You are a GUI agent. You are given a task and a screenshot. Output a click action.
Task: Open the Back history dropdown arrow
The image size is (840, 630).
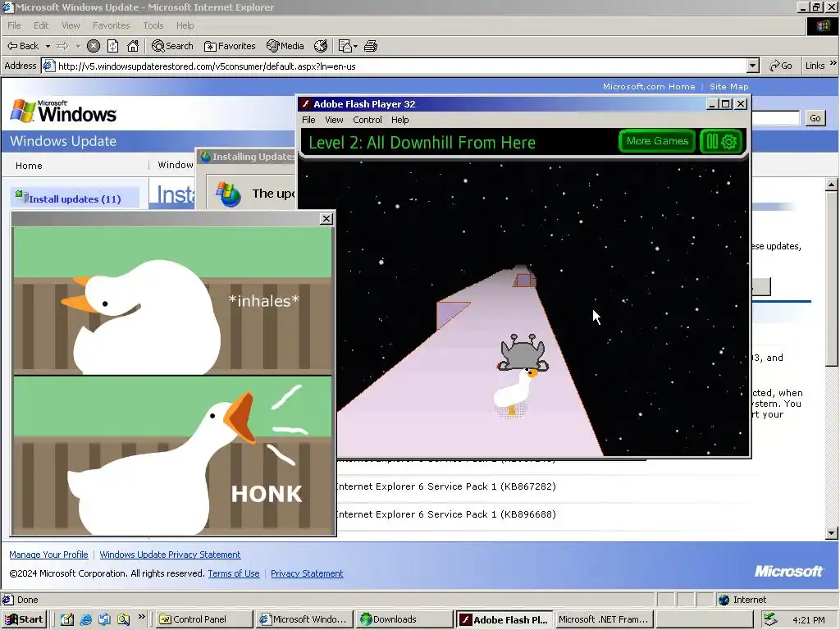click(48, 46)
